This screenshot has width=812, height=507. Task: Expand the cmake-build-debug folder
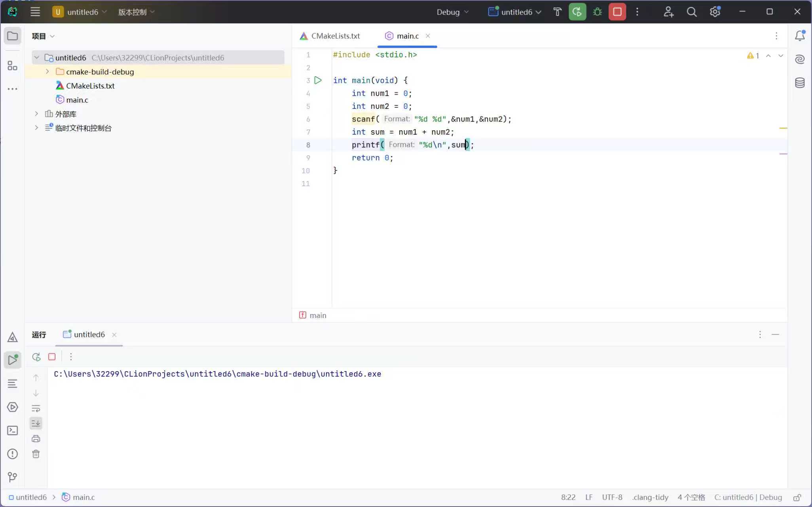click(47, 72)
